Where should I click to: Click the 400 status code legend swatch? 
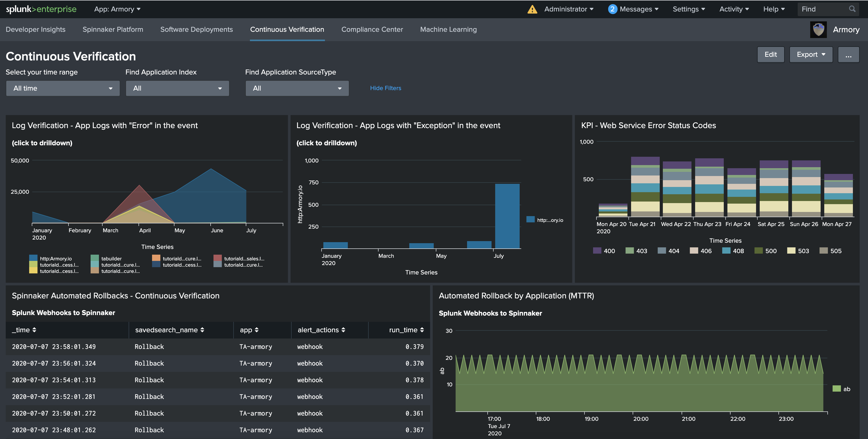click(597, 251)
